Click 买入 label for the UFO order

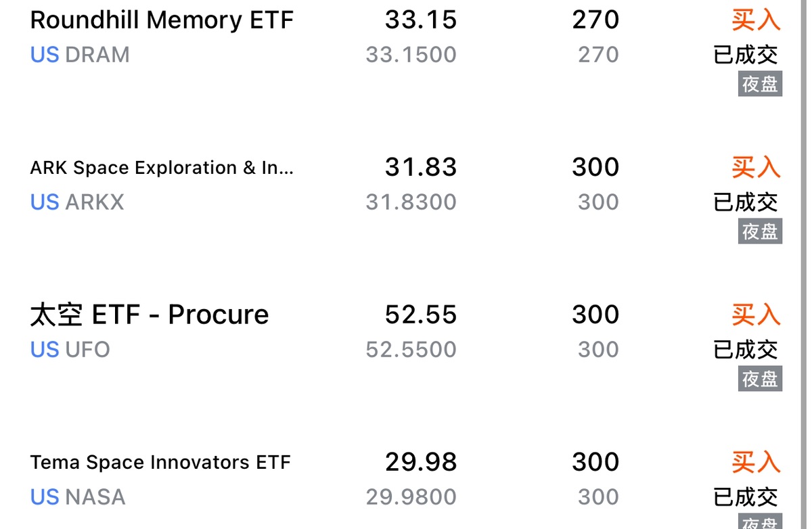tap(755, 315)
